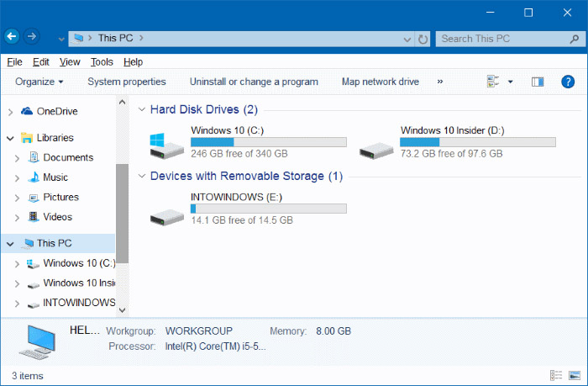Screen dimensions: 588x386
Task: Toggle the preview pane
Action: pyautogui.click(x=538, y=82)
